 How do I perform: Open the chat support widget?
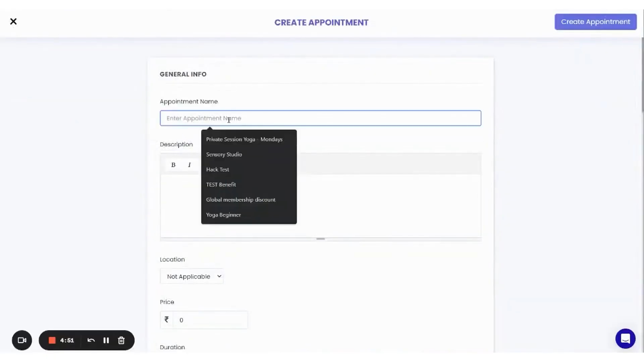point(625,339)
